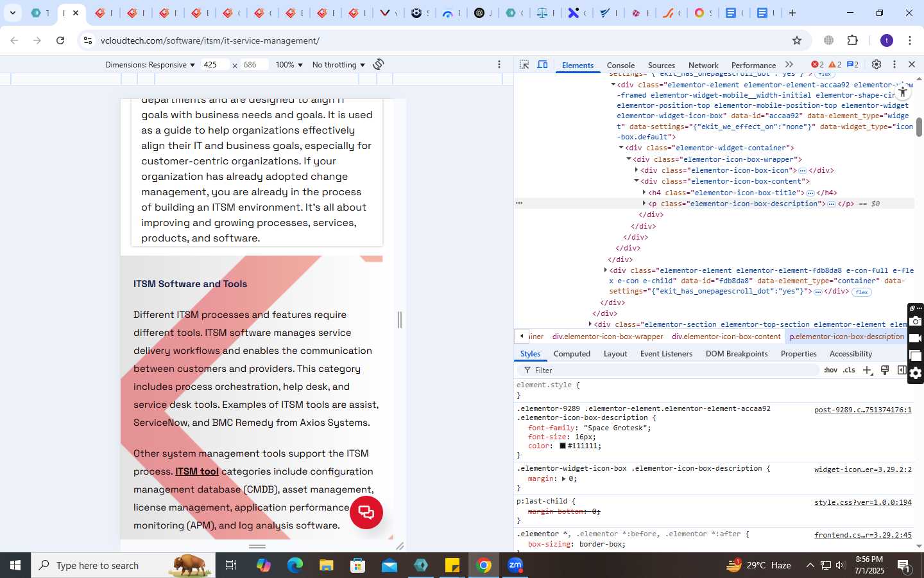Activate the inspect element picker icon
Viewport: 924px width, 578px height.
click(x=524, y=65)
